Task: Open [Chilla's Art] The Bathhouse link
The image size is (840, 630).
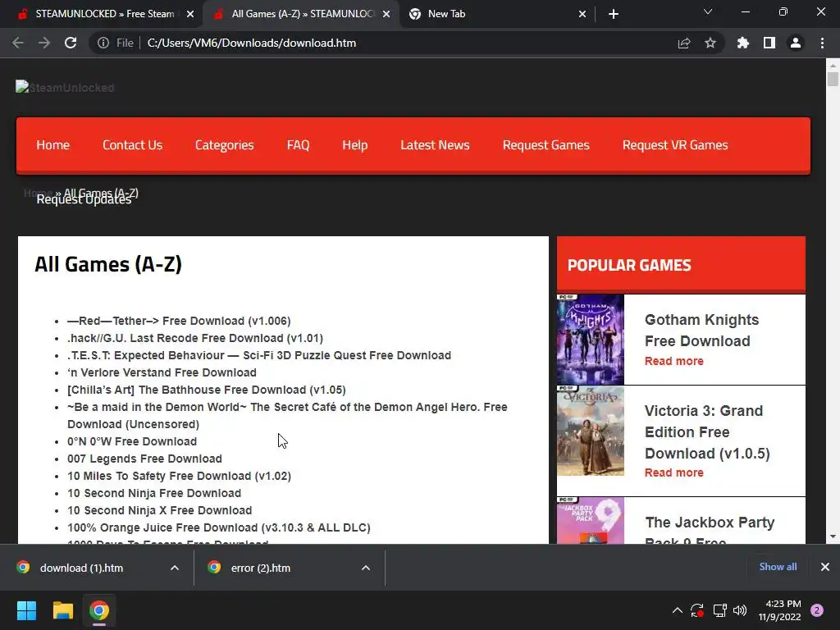Action: pyautogui.click(x=206, y=390)
